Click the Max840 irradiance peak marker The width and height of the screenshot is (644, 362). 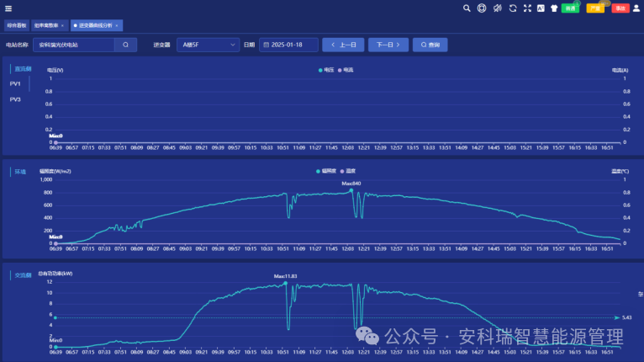[x=351, y=190]
